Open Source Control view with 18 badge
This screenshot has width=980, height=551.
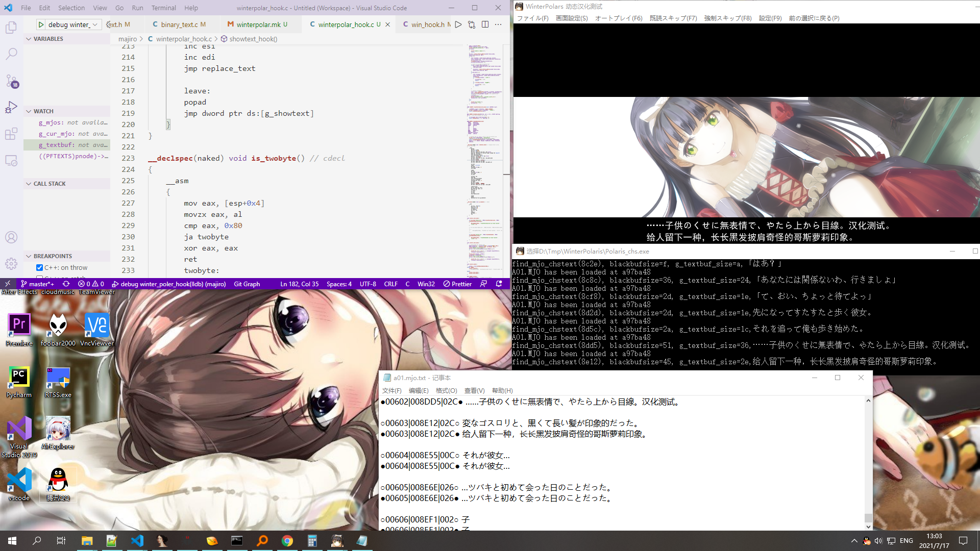click(x=11, y=81)
